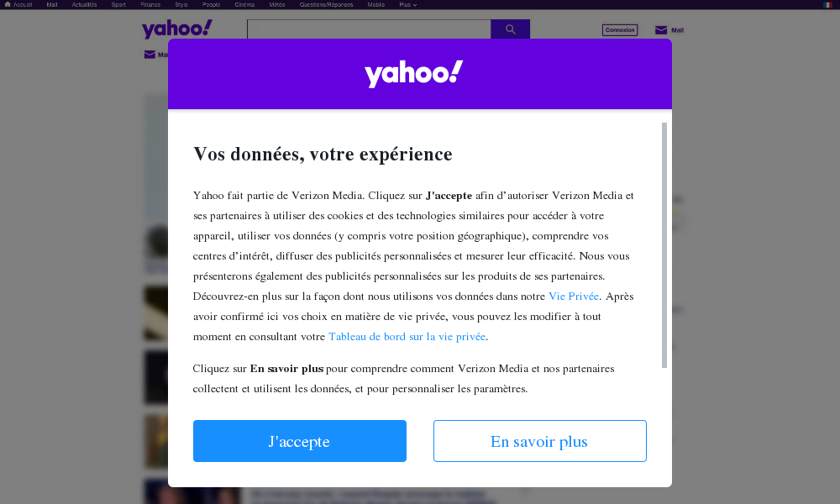840x504 pixels.
Task: Click the Yahoo logo in page header
Action: tap(176, 29)
